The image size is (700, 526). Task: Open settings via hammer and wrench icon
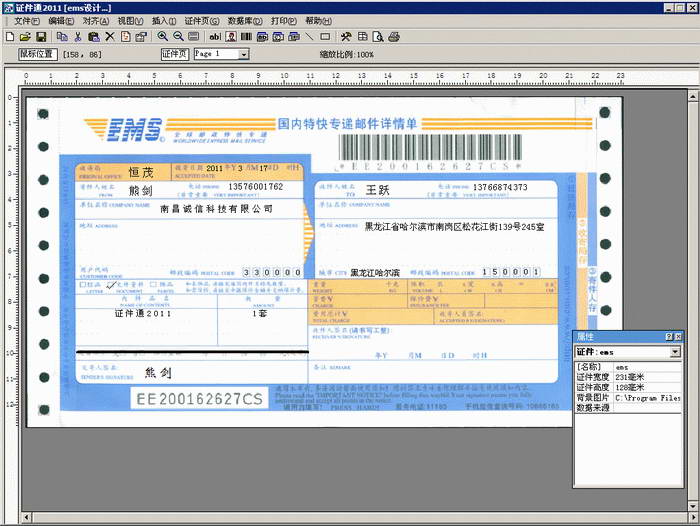tap(346, 37)
